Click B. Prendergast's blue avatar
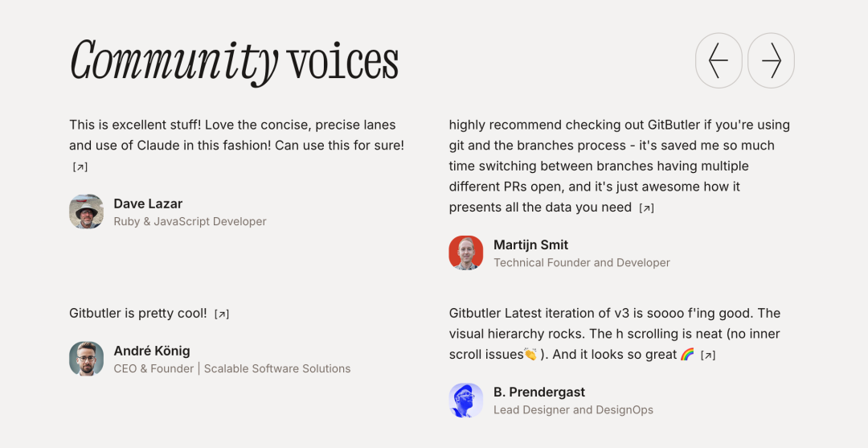Screen dimensions: 868x448 tap(466, 401)
